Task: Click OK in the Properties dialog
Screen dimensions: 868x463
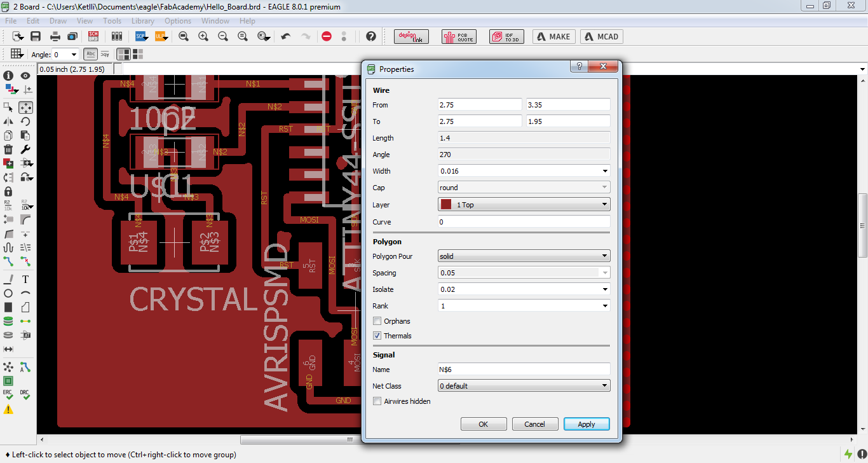Action: (484, 424)
